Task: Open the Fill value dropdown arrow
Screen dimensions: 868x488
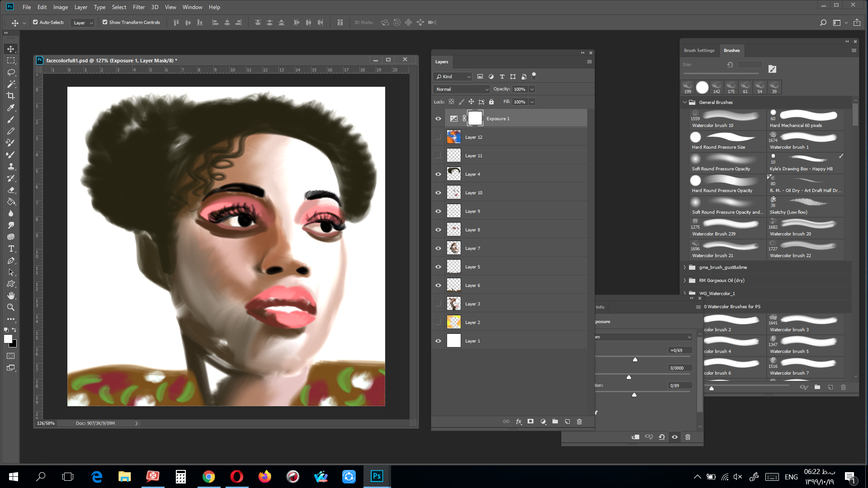Action: pyautogui.click(x=532, y=102)
